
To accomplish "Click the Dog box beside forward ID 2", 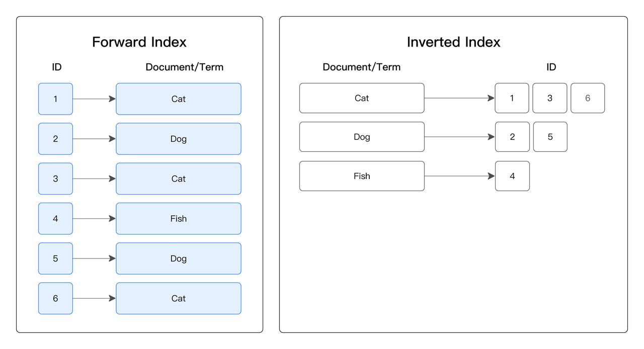I will coord(179,139).
